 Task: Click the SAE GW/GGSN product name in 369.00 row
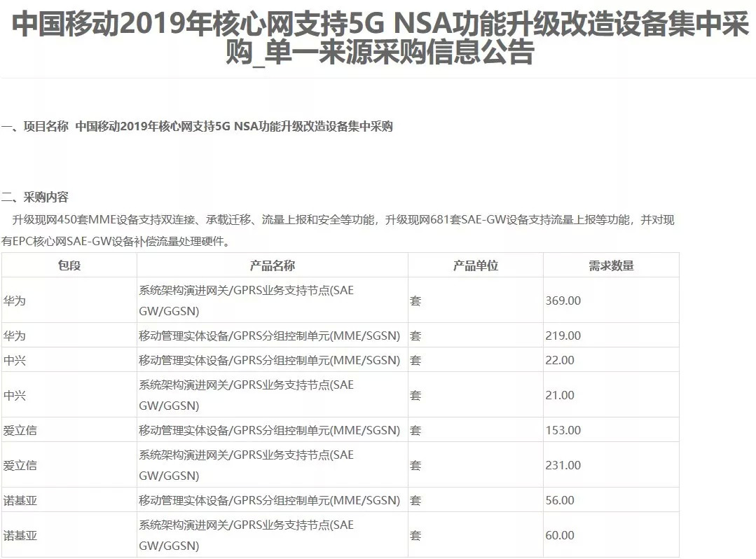pyautogui.click(x=247, y=301)
